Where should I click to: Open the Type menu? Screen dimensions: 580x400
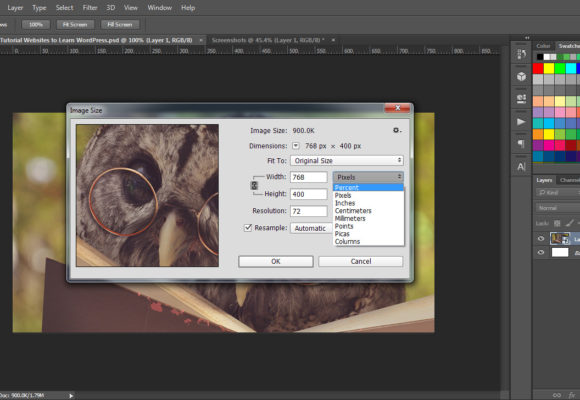(x=39, y=8)
